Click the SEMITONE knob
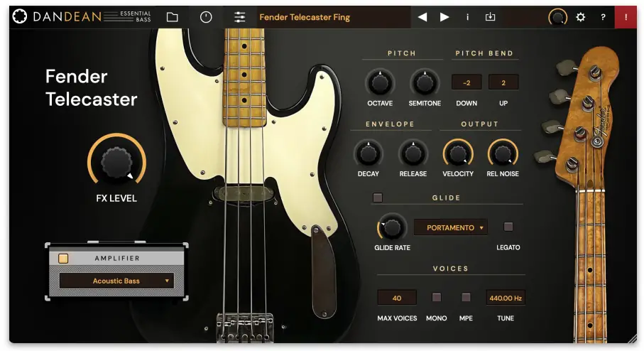 (425, 83)
